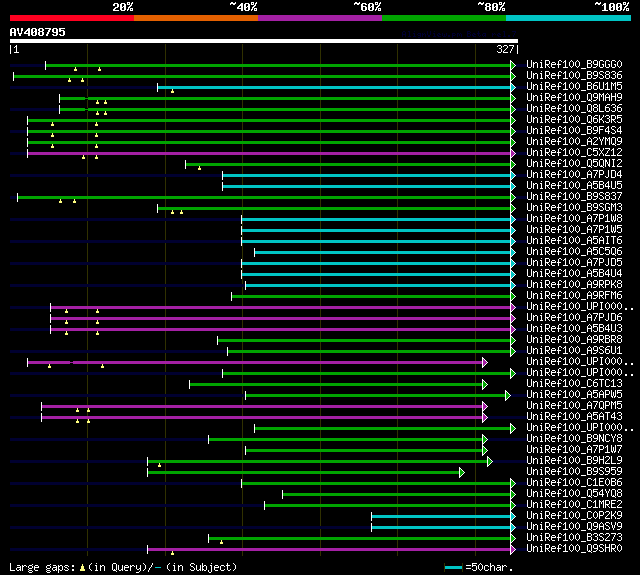This screenshot has height=575, width=640.
Task: Click the purple ~60% identity color band
Action: point(320,18)
